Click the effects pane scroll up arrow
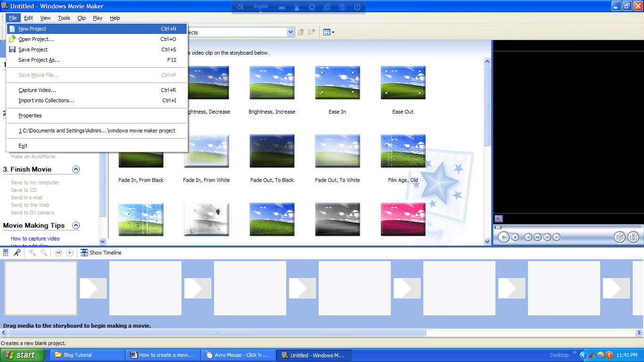 pyautogui.click(x=487, y=62)
